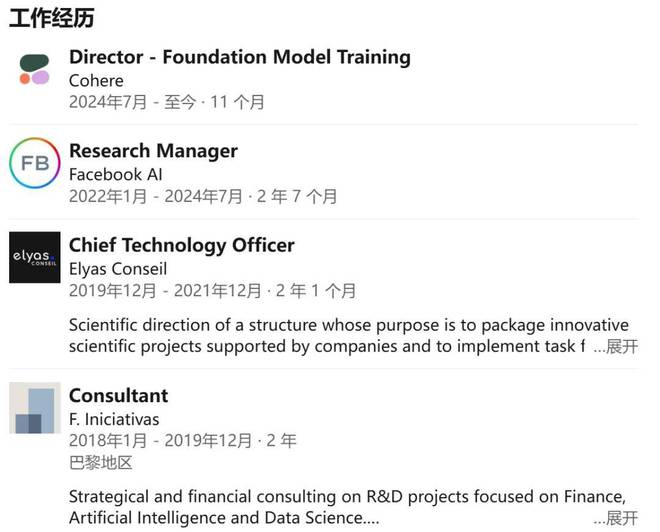Expand the Elyas Conseil job description
The width and height of the screenshot is (660, 532).
tap(616, 347)
